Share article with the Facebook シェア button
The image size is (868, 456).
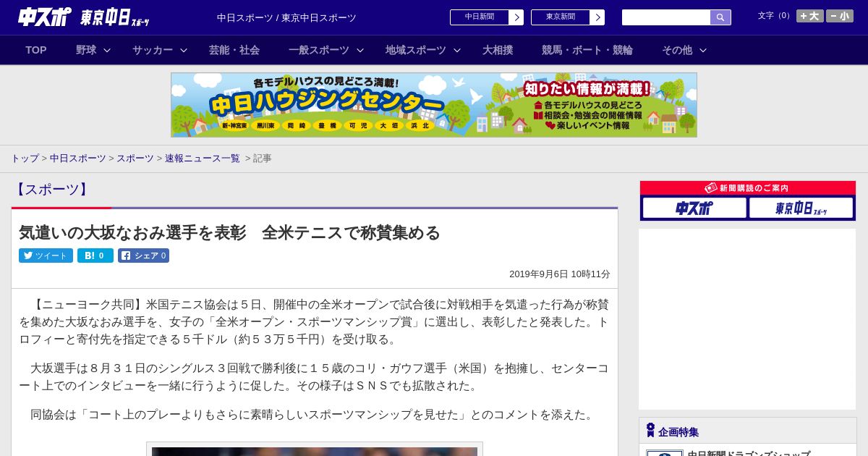144,256
